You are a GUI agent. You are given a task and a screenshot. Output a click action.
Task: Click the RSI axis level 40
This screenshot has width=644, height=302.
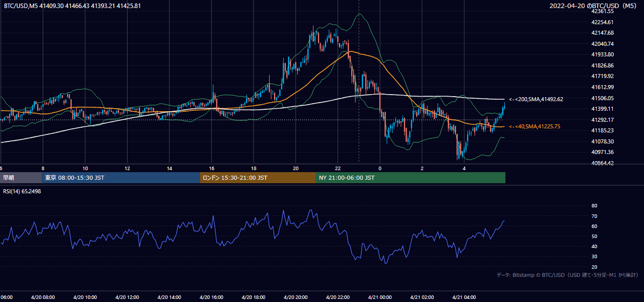[595, 246]
